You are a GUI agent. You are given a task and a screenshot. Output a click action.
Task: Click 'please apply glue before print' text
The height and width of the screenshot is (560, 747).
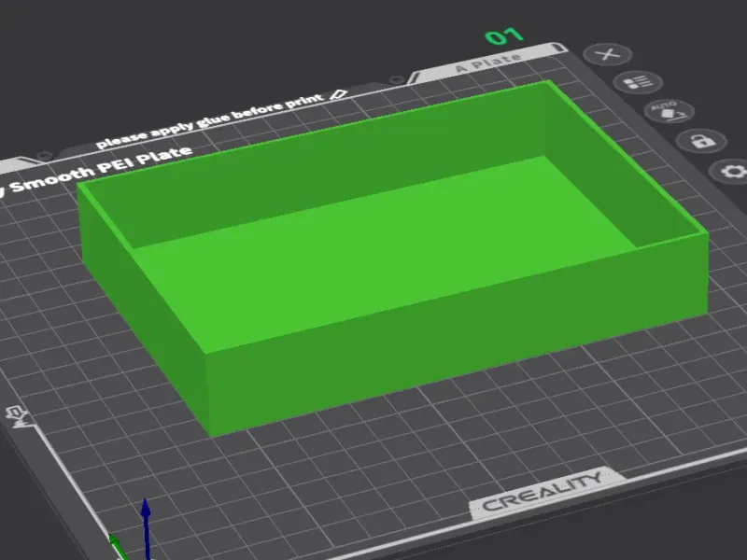tap(209, 121)
